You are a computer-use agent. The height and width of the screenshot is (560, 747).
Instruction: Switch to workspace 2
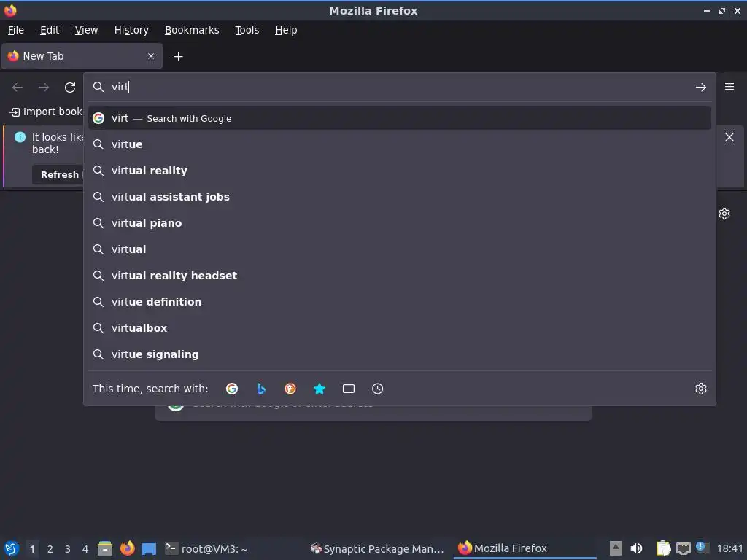tap(50, 549)
